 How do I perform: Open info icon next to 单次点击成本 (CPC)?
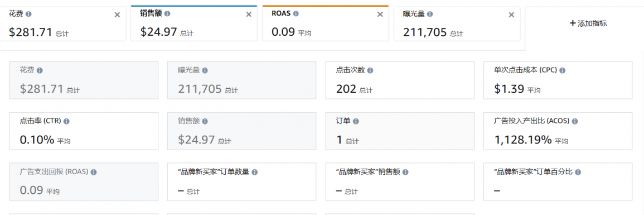(x=562, y=70)
